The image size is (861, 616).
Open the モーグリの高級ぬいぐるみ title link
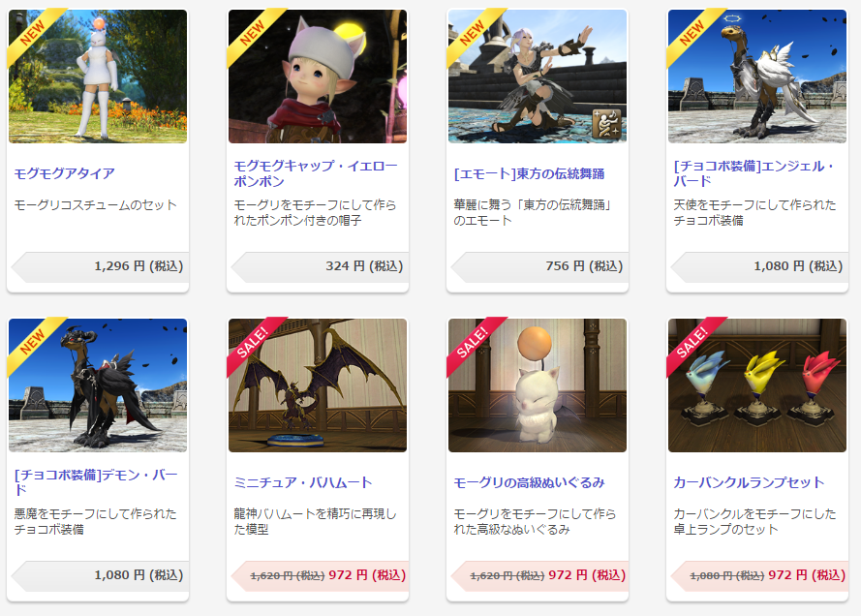click(x=529, y=482)
